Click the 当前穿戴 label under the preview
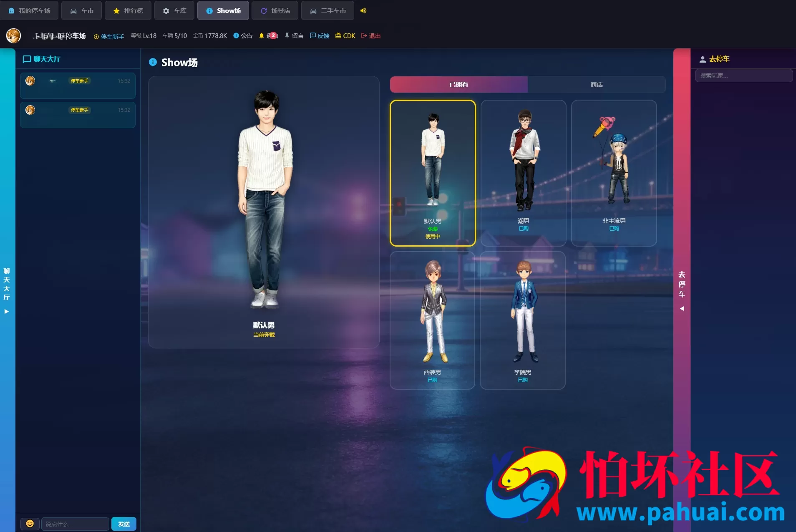 pos(264,335)
